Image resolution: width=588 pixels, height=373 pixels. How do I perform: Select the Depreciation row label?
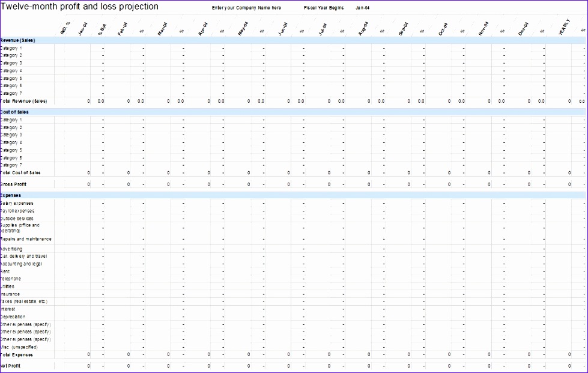pyautogui.click(x=14, y=317)
